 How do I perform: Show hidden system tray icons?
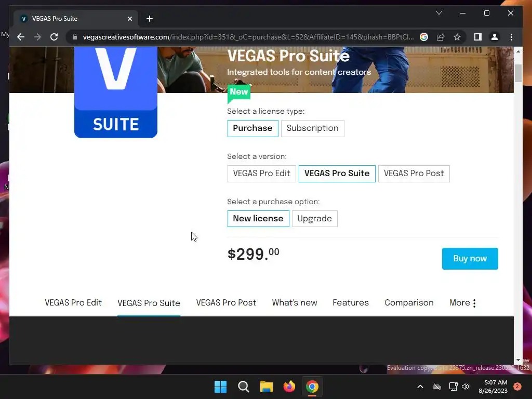pyautogui.click(x=420, y=387)
